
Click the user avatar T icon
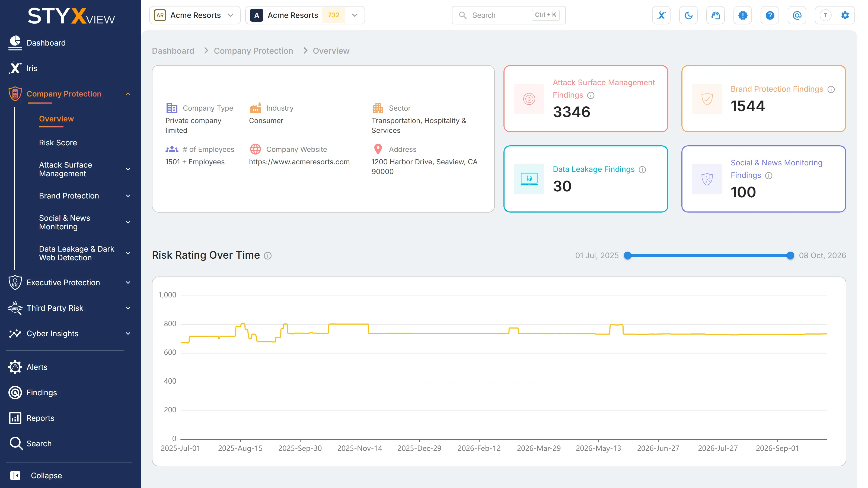point(825,15)
